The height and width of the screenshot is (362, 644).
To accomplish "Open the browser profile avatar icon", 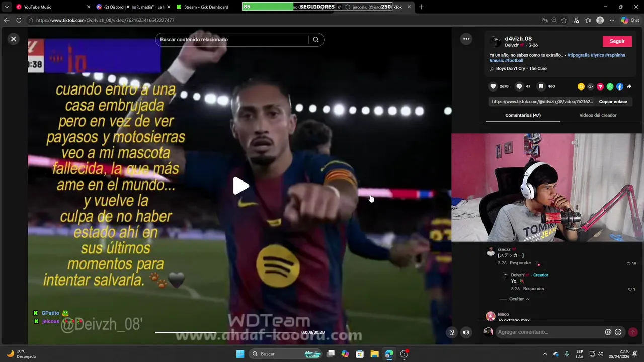I will coord(600,20).
